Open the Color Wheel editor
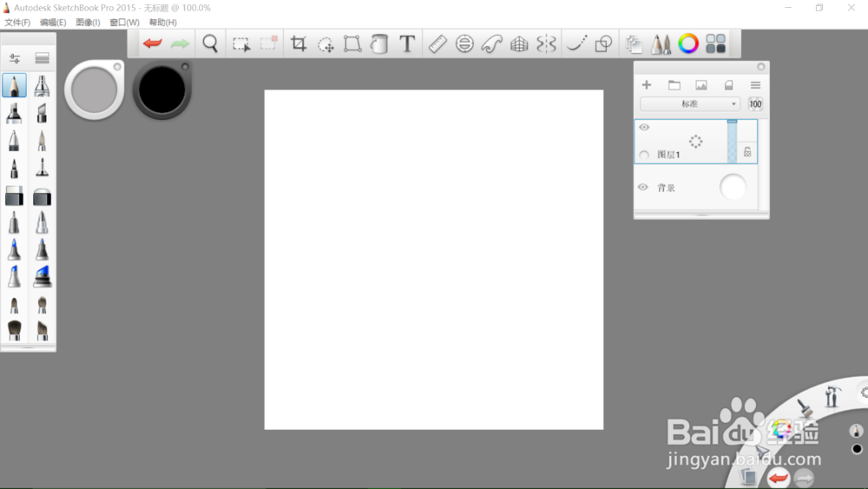This screenshot has height=489, width=868. 688,43
